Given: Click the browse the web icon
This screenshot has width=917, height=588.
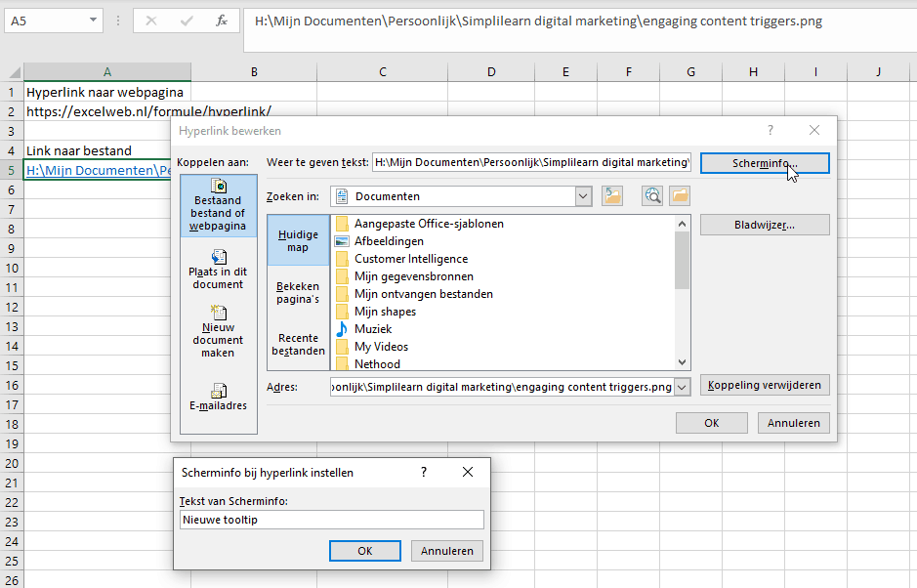Looking at the screenshot, I should (652, 196).
